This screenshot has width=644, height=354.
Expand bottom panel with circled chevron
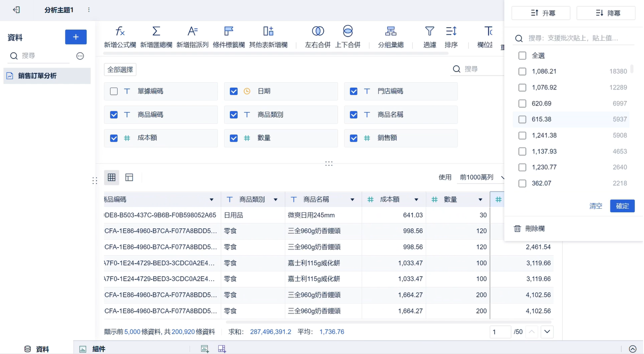click(x=633, y=349)
